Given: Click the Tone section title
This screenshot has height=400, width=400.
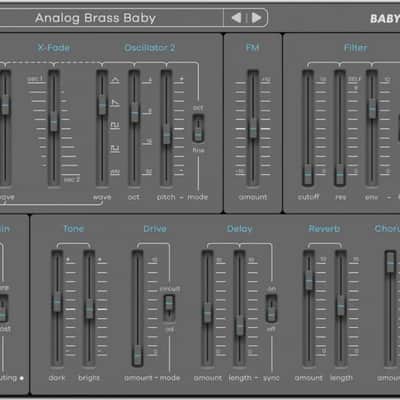Looking at the screenshot, I should [74, 229].
